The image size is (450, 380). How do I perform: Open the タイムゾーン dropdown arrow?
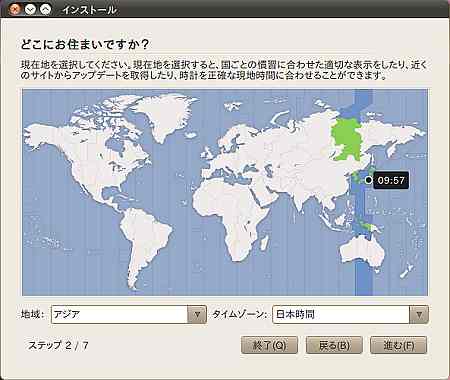click(419, 314)
